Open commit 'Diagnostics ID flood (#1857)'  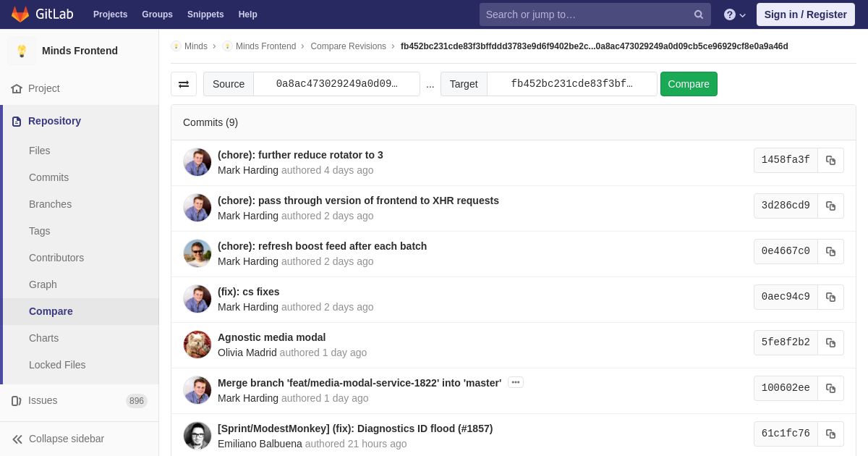point(355,428)
